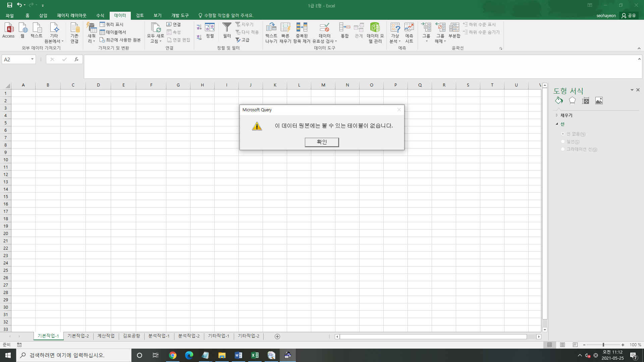Select the Solid line radio option
644x362 pixels.
[563, 141]
